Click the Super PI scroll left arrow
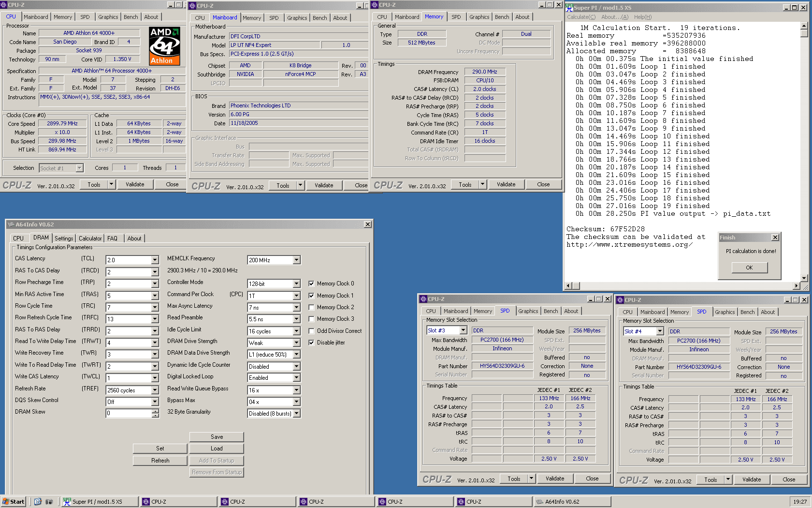Viewport: 812px width, 508px height. pos(569,286)
